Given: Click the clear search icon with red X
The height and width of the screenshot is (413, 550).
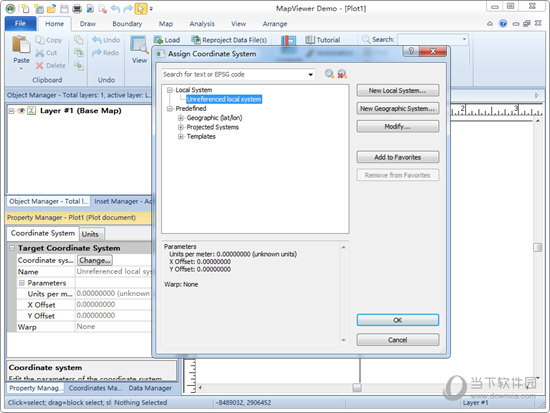Looking at the screenshot, I should (x=342, y=74).
